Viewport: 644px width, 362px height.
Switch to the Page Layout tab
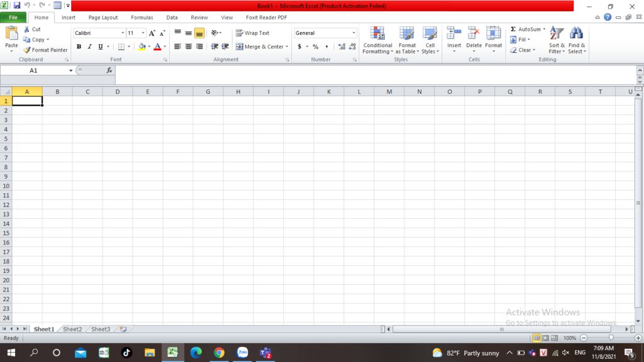(x=103, y=17)
